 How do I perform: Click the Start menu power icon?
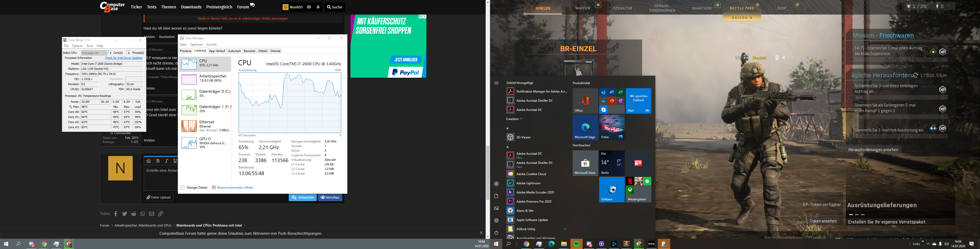(x=496, y=233)
